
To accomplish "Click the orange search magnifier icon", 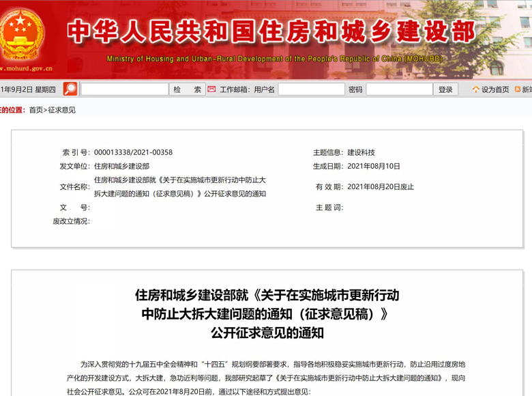I will point(70,89).
